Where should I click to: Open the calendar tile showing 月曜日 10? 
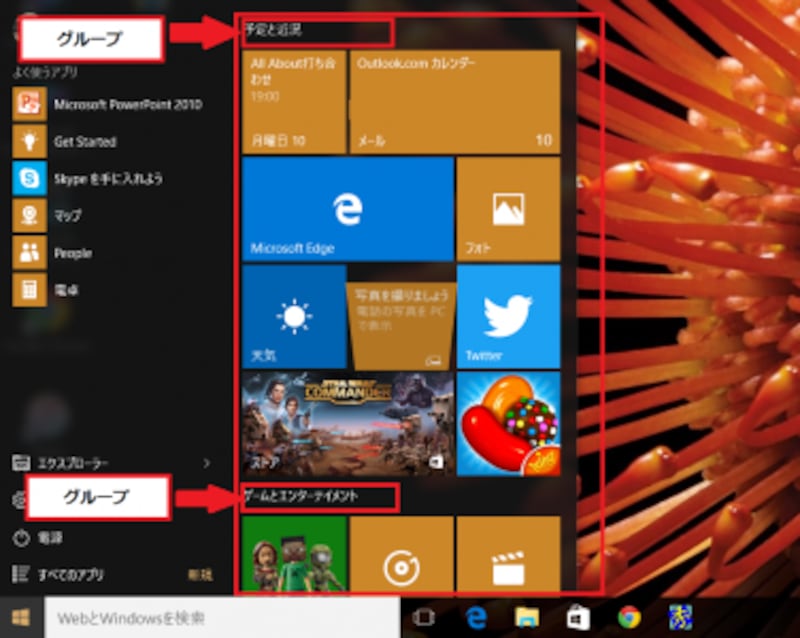[x=294, y=102]
